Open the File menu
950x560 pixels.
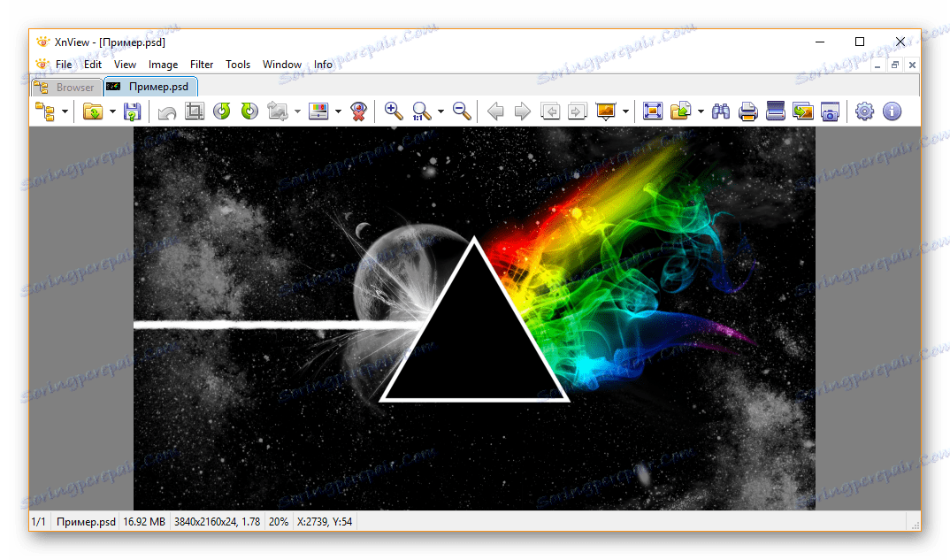click(64, 65)
